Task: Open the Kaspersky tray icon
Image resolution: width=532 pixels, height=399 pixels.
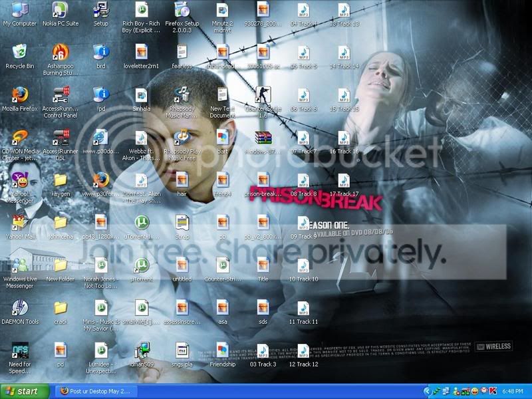Action: point(493,392)
